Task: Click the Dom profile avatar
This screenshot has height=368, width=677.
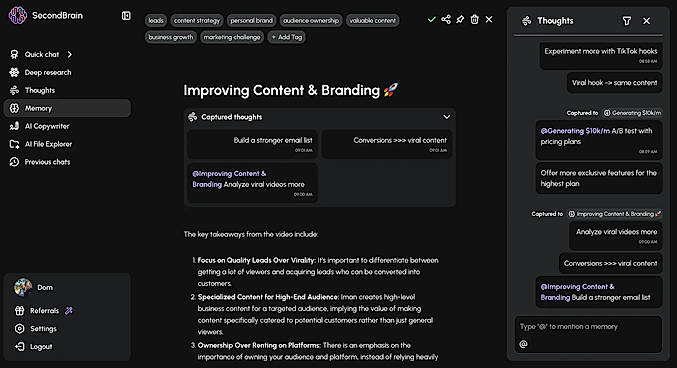Action: pyautogui.click(x=23, y=287)
